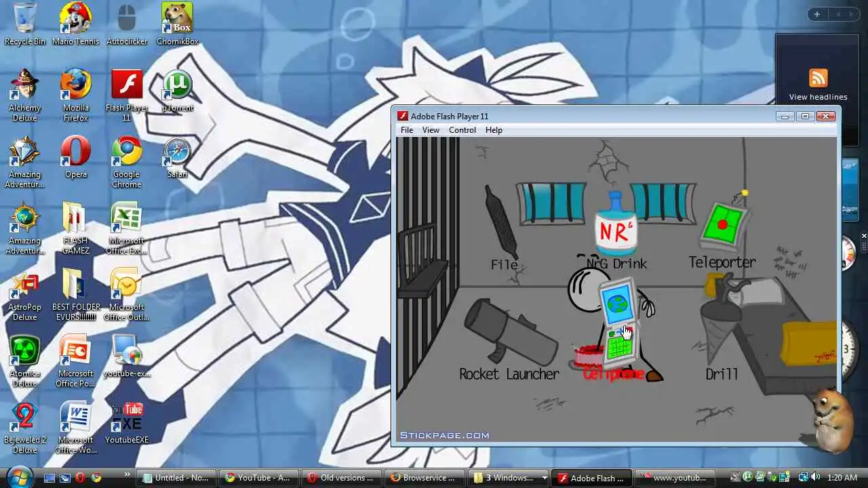The image size is (868, 488).
Task: Select the Amazing Adventures icon below Alchemy
Action: [x=25, y=161]
